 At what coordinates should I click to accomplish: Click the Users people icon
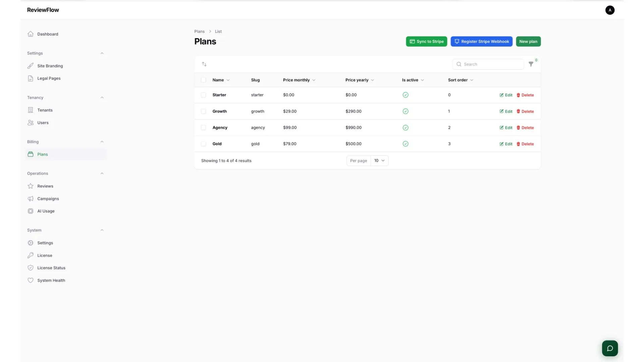[x=31, y=123]
